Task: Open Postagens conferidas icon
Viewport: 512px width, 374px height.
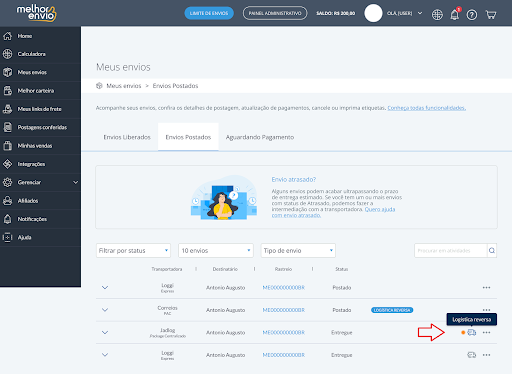Action: coord(7,127)
